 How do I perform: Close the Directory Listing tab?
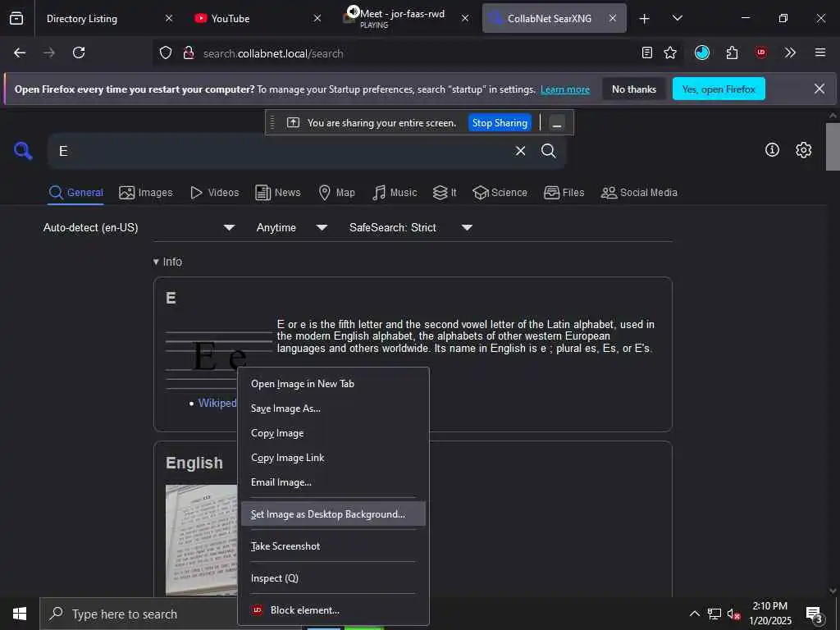click(x=169, y=19)
